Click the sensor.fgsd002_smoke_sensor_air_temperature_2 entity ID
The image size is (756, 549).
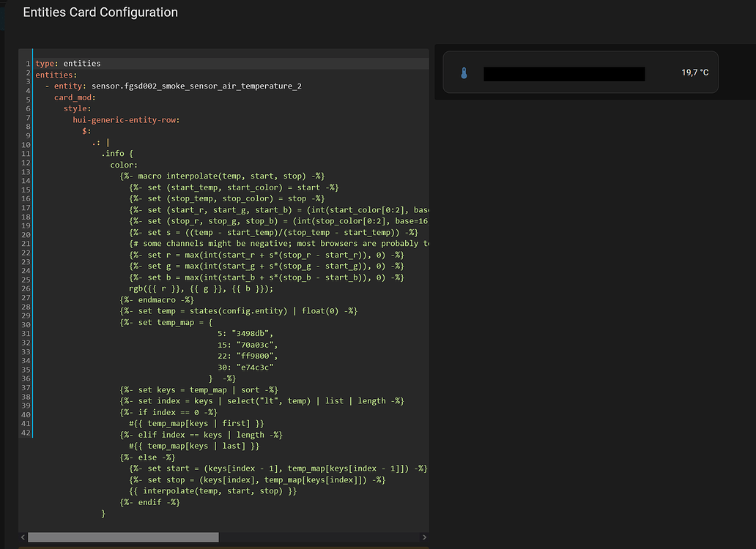pyautogui.click(x=196, y=86)
